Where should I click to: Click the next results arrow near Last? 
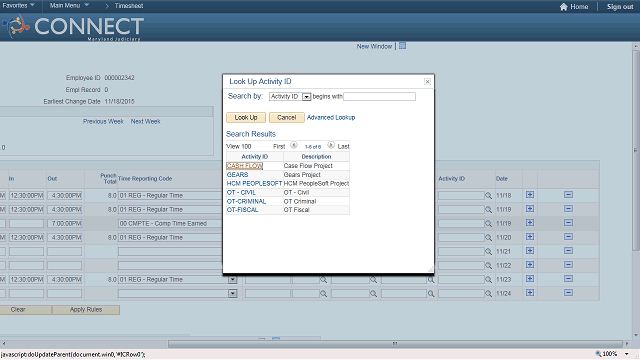(331, 145)
